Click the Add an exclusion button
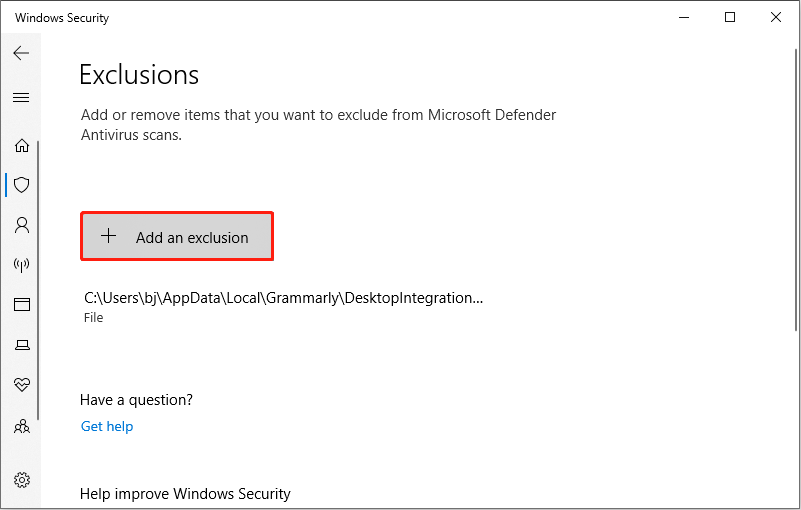The image size is (801, 510). point(177,237)
